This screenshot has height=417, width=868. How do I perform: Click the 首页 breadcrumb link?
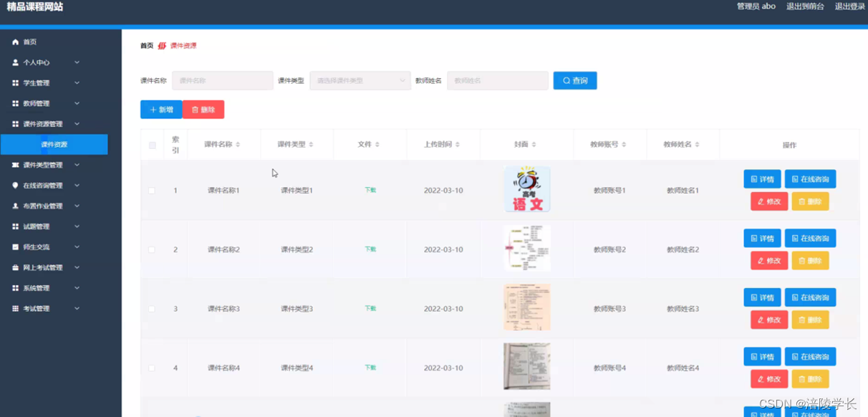tap(147, 46)
